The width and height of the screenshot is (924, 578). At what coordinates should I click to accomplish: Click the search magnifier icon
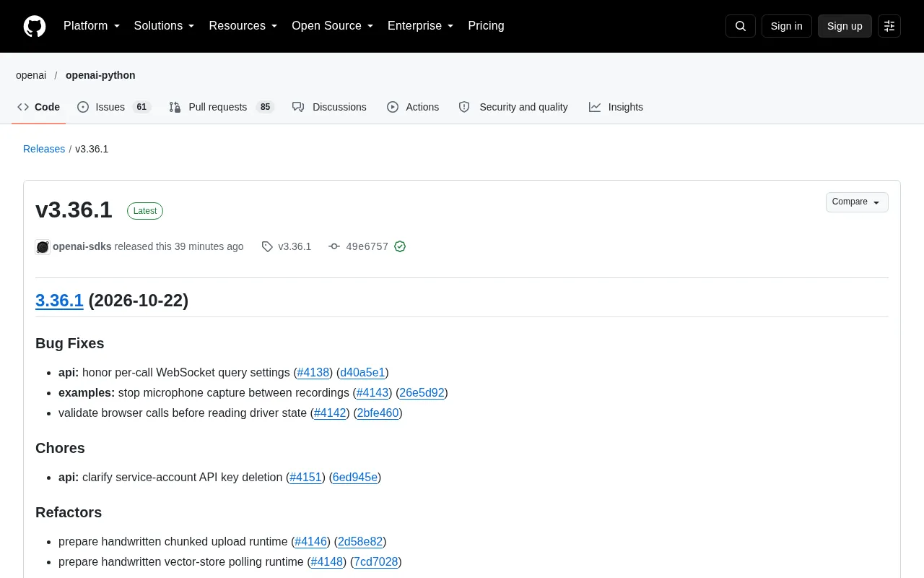(x=741, y=26)
